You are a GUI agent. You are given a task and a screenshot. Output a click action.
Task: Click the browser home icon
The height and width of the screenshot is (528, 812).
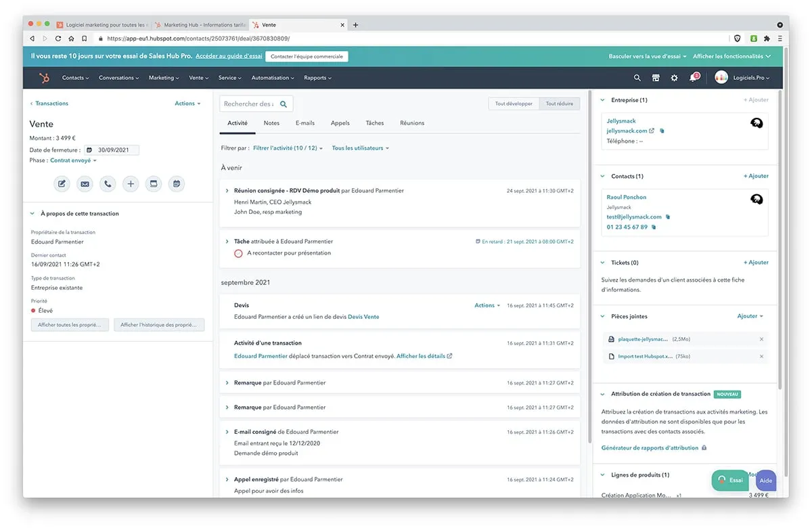(x=71, y=39)
